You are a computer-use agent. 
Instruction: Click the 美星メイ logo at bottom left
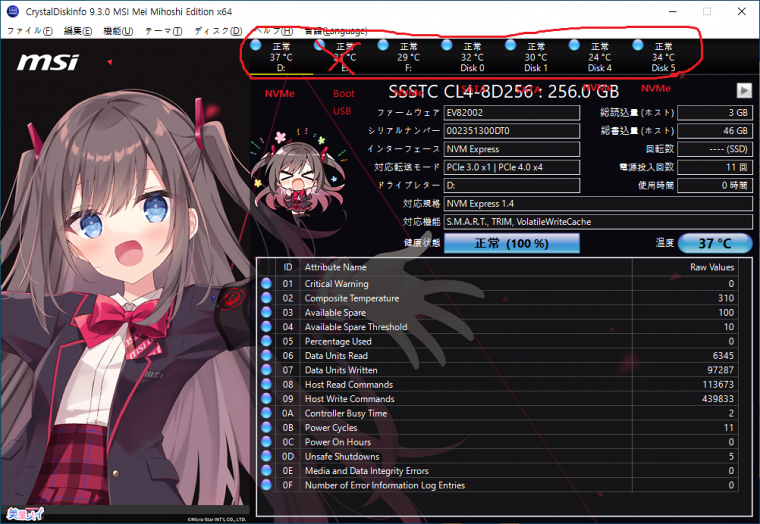click(25, 514)
